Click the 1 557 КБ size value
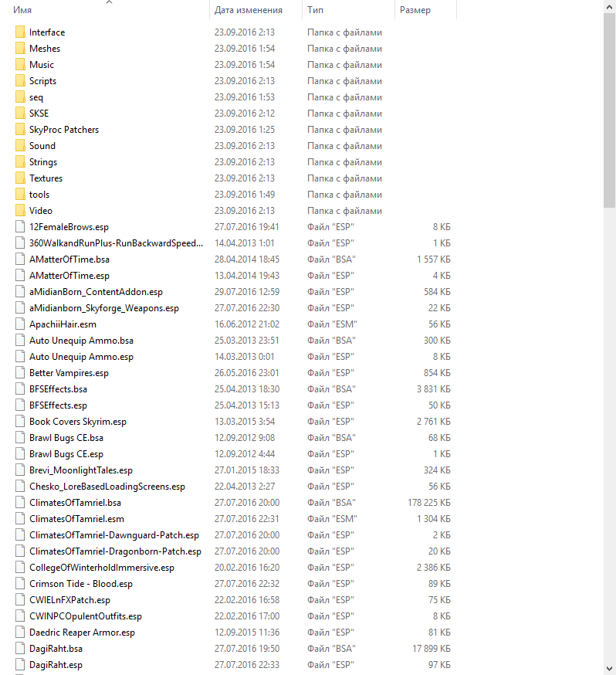616x675 pixels. point(434,259)
